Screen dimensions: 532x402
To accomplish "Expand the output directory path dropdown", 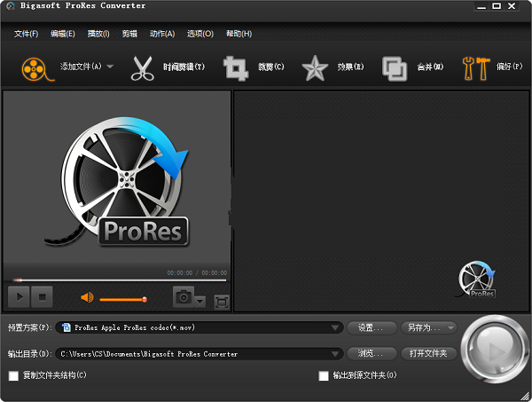I will (x=335, y=353).
